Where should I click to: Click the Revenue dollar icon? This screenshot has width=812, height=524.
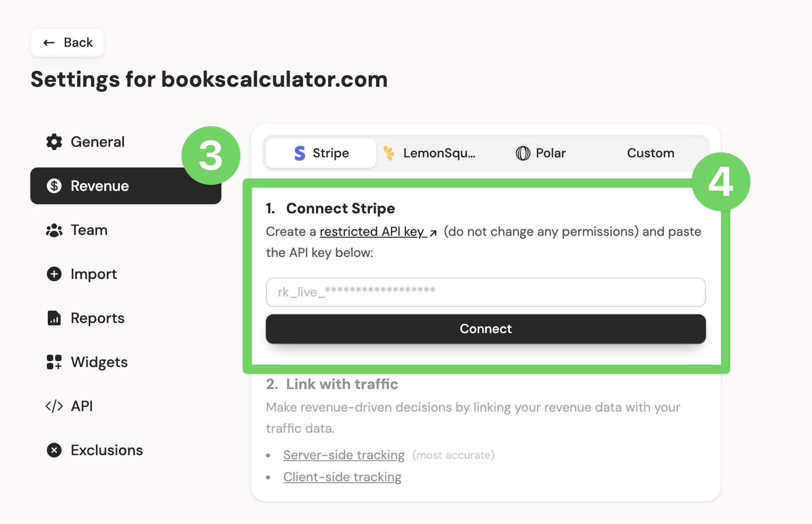click(54, 186)
